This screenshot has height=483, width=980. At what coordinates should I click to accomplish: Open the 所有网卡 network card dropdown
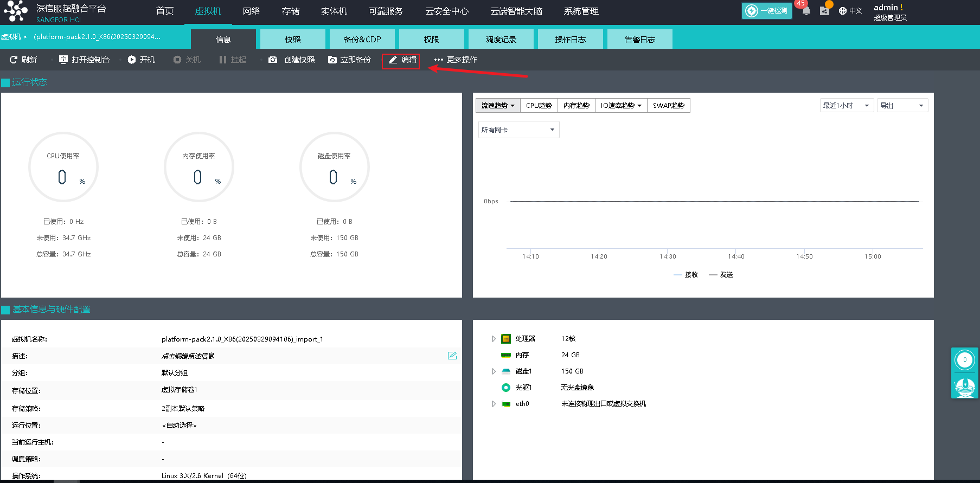pyautogui.click(x=518, y=130)
